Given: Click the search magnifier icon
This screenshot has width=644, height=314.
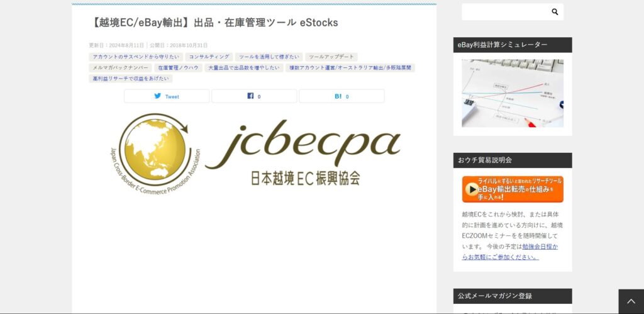Looking at the screenshot, I should 555,12.
